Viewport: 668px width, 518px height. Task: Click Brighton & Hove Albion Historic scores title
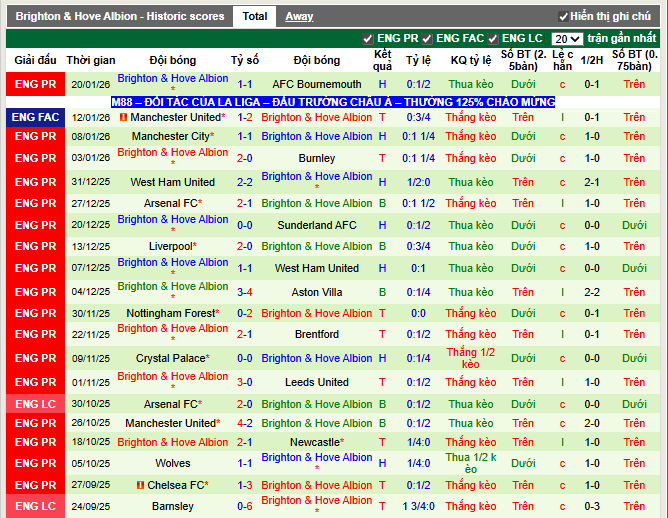pos(120,16)
